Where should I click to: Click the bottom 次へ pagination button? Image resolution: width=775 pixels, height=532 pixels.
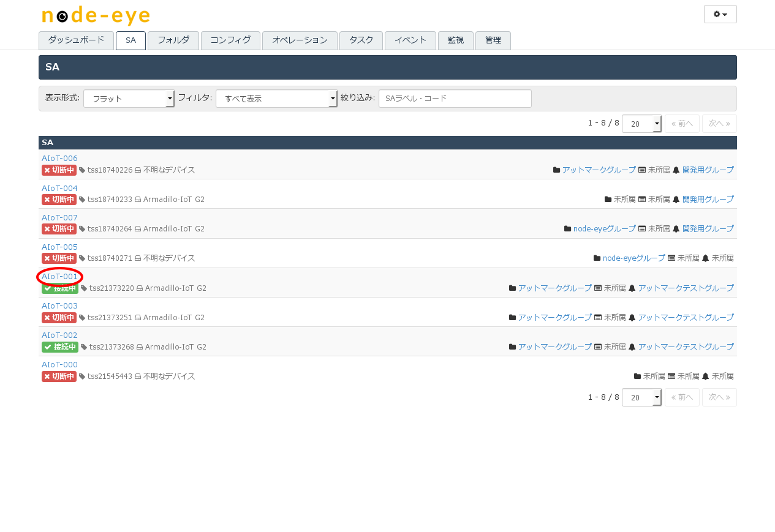coord(719,397)
